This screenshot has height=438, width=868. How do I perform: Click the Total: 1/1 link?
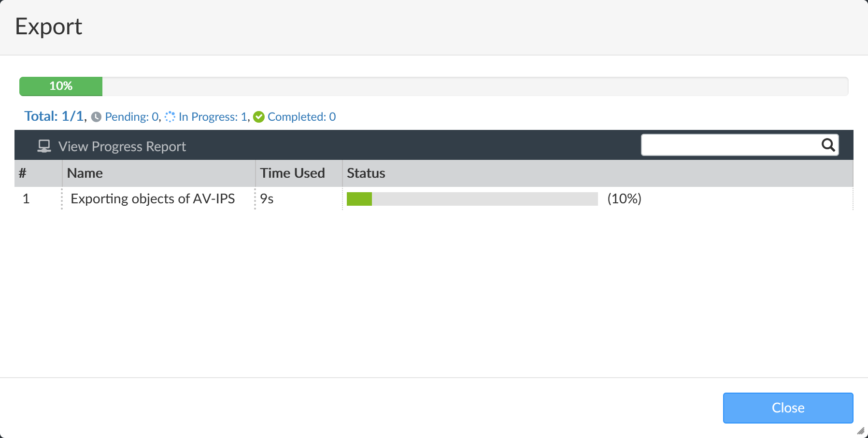(x=54, y=116)
